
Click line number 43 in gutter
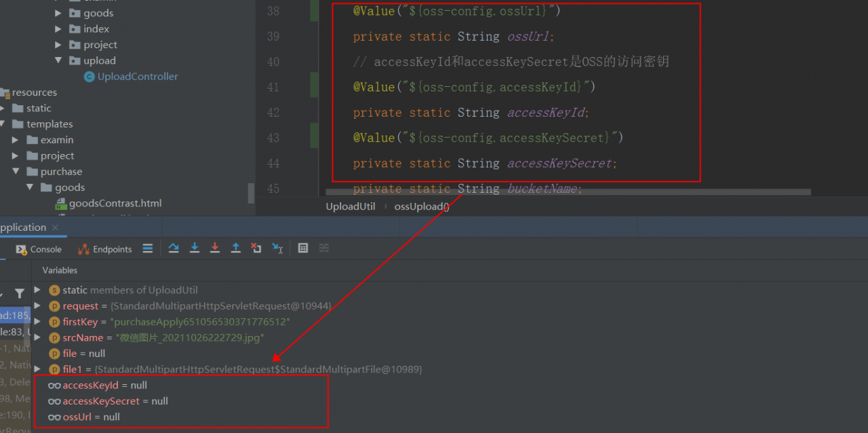(273, 138)
